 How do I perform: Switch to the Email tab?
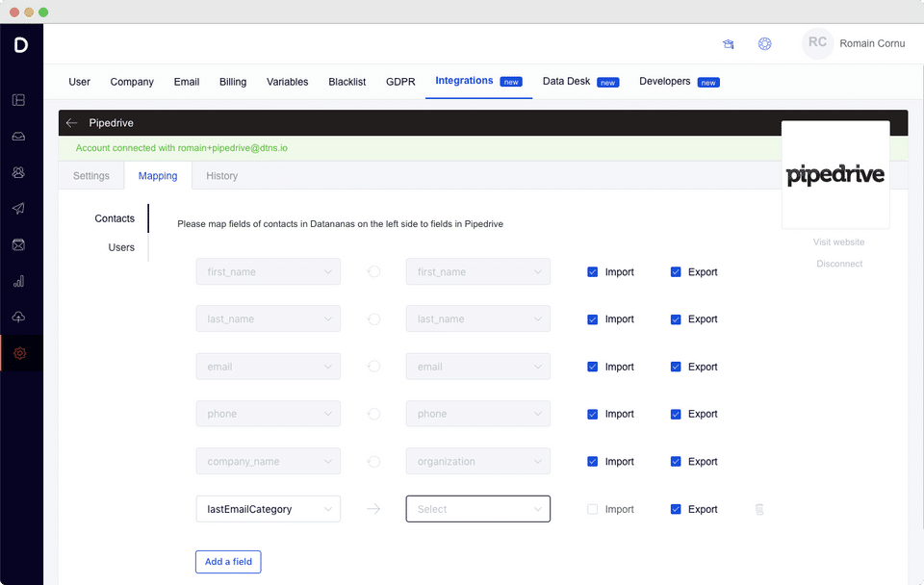(x=186, y=82)
